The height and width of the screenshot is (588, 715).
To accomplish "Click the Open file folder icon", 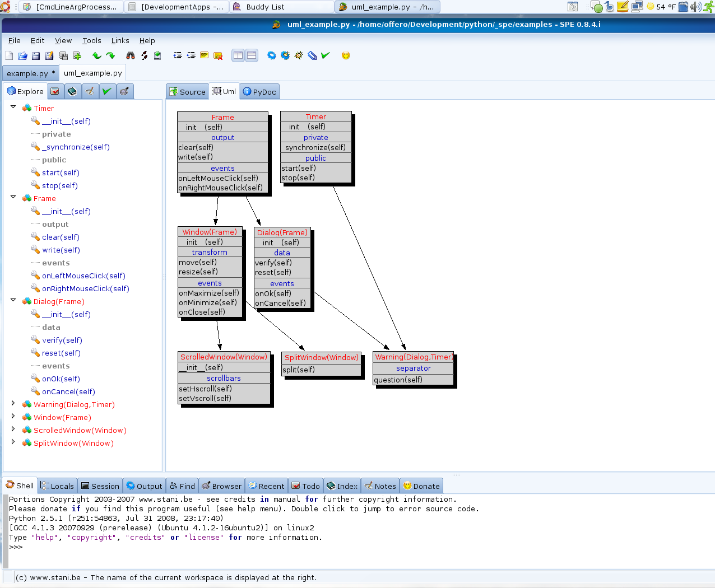I will point(22,55).
